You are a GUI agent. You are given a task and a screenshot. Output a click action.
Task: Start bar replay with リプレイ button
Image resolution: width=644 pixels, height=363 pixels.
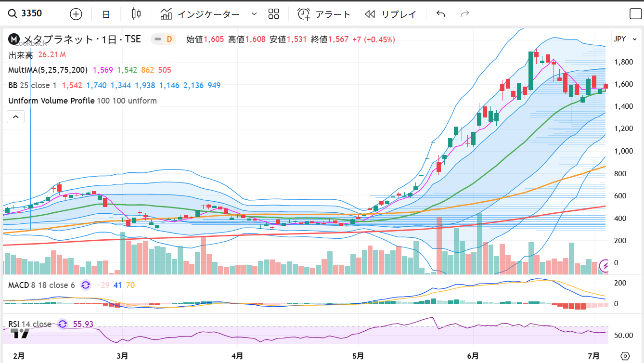pyautogui.click(x=390, y=14)
